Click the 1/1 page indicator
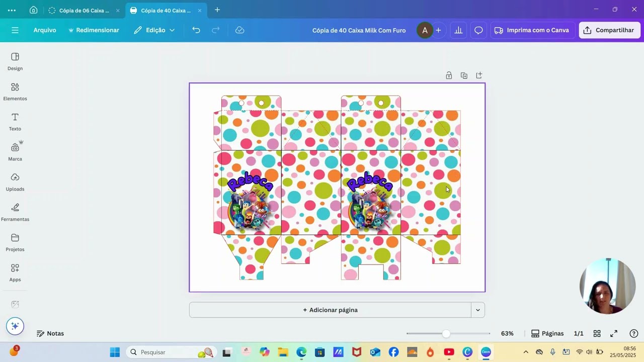Viewport: 644px width, 362px height. pyautogui.click(x=579, y=333)
